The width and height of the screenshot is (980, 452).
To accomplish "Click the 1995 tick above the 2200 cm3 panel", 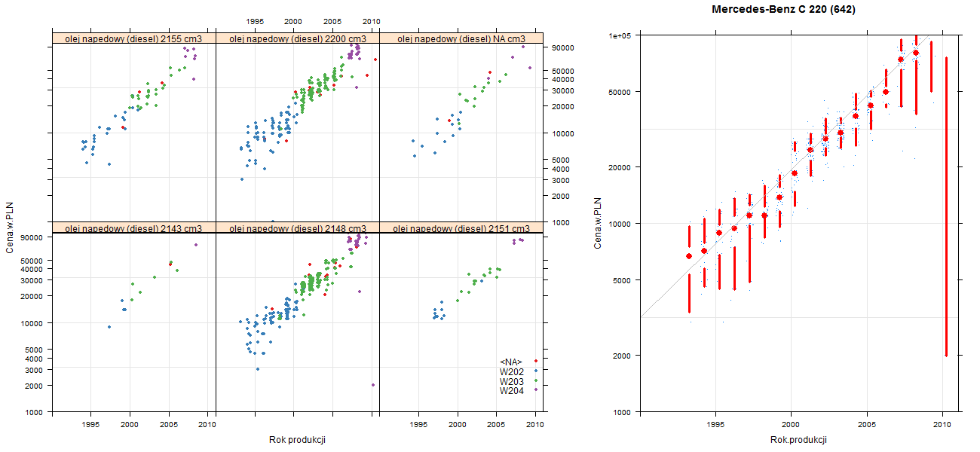I will 254,21.
